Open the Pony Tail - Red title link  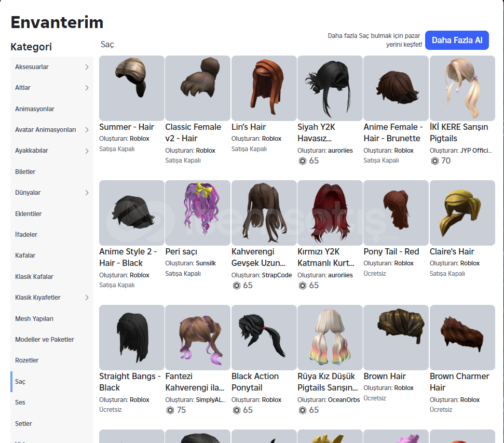point(391,251)
